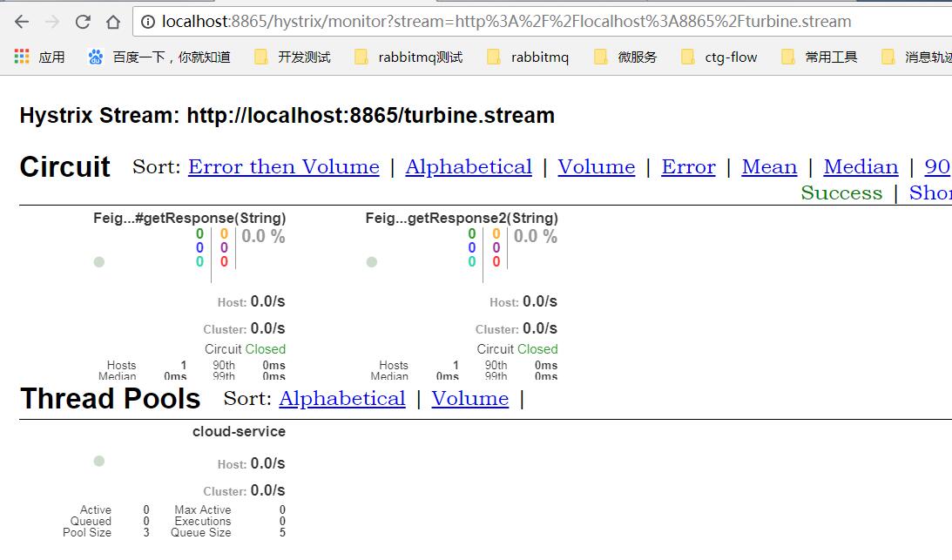This screenshot has height=560, width=952.
Task: Sort thread pools by Volume
Action: pos(470,398)
